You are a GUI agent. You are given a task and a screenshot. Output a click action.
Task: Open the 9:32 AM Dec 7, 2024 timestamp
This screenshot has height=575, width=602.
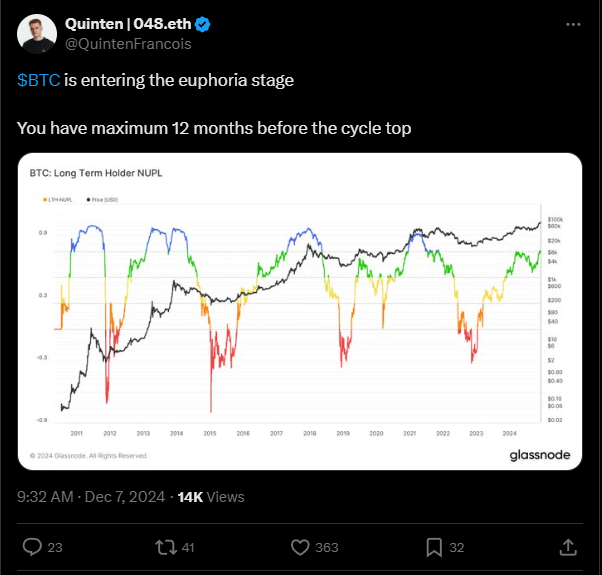pyautogui.click(x=91, y=497)
